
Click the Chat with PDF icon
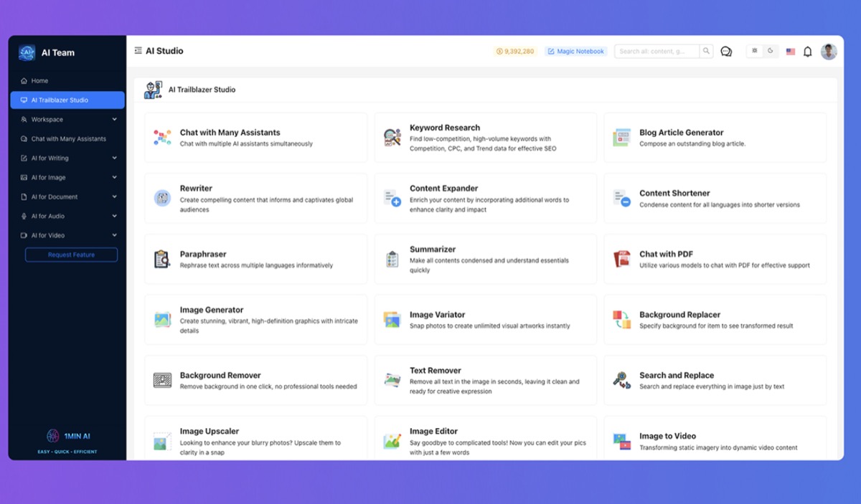pyautogui.click(x=621, y=259)
